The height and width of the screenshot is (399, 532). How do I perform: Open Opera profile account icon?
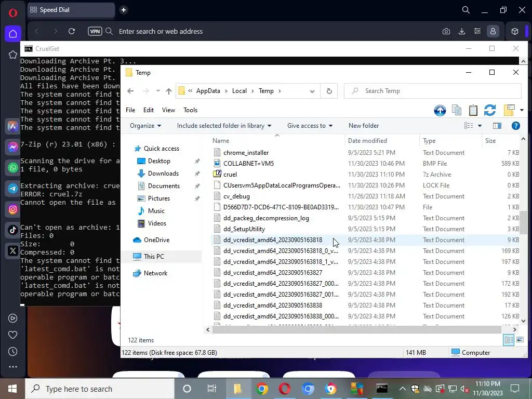click(493, 31)
